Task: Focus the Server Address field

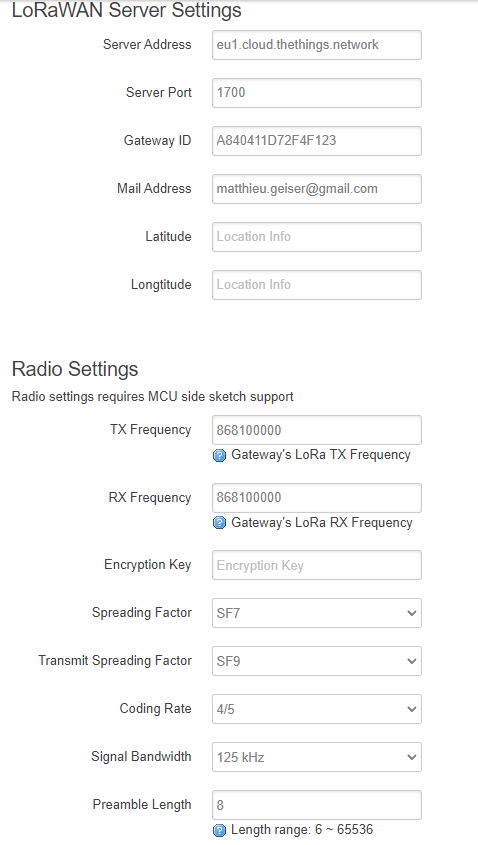Action: pyautogui.click(x=317, y=45)
